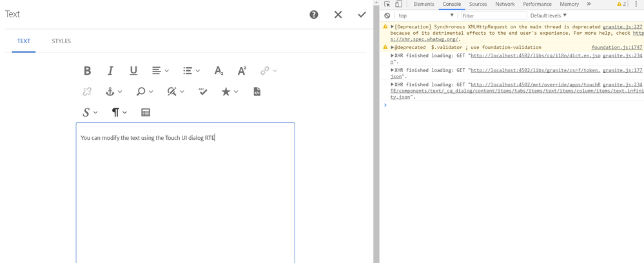Open the anchor dropdown
Screen dimensions: 644x263
(113, 92)
